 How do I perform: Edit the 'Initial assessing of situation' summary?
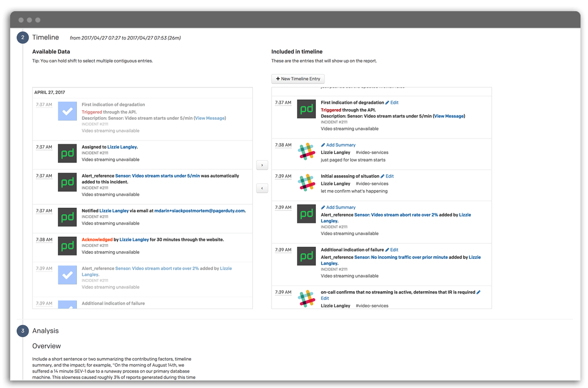click(389, 176)
